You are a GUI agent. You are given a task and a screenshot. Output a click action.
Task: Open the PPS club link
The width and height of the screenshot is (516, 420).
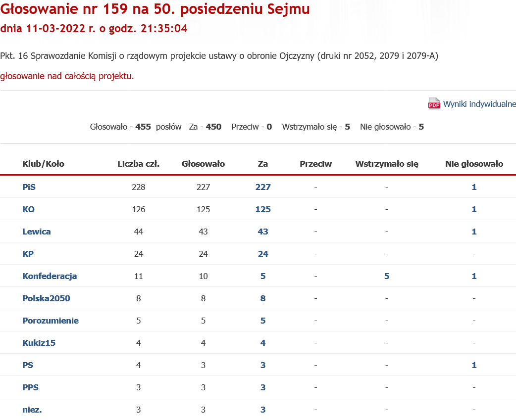point(31,387)
